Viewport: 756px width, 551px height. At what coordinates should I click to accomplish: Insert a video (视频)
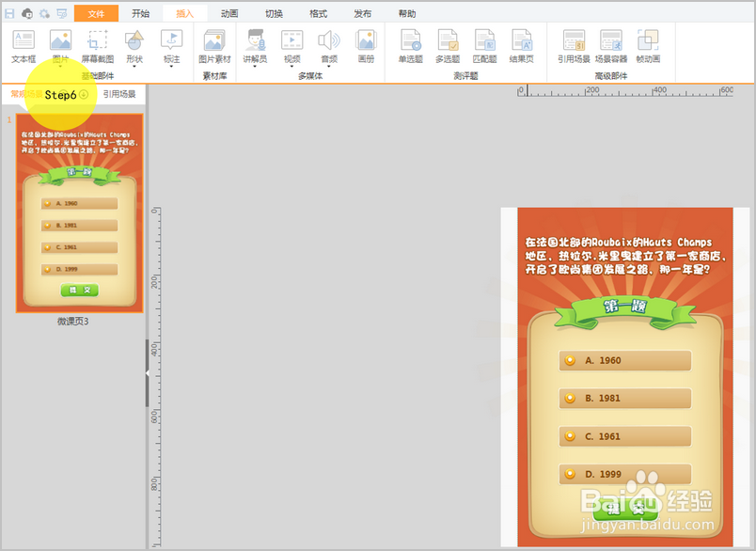click(292, 46)
